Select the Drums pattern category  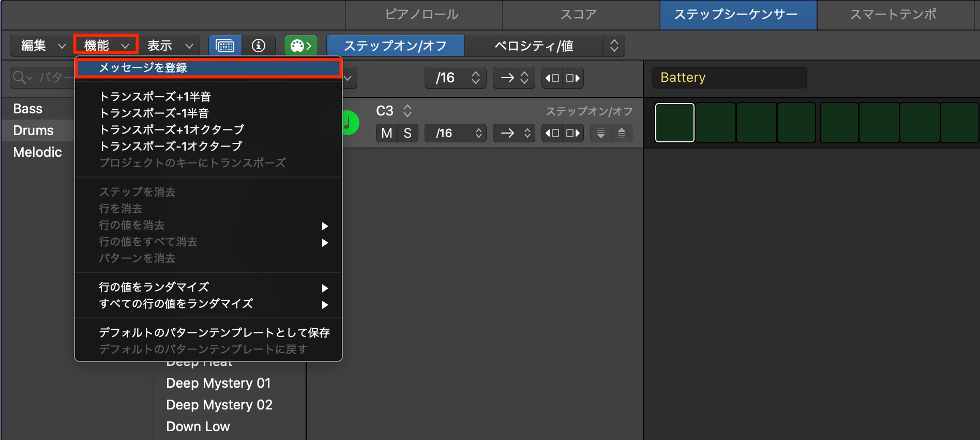click(x=33, y=130)
